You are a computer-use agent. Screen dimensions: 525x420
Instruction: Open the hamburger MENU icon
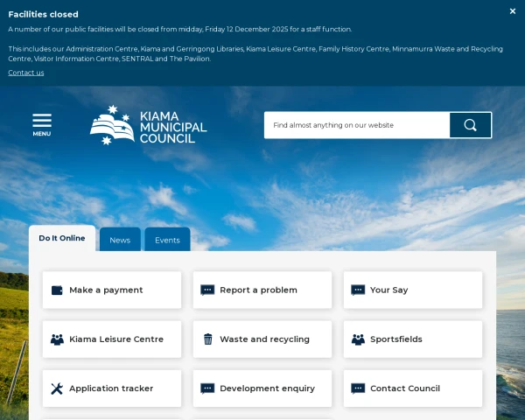[x=42, y=124]
